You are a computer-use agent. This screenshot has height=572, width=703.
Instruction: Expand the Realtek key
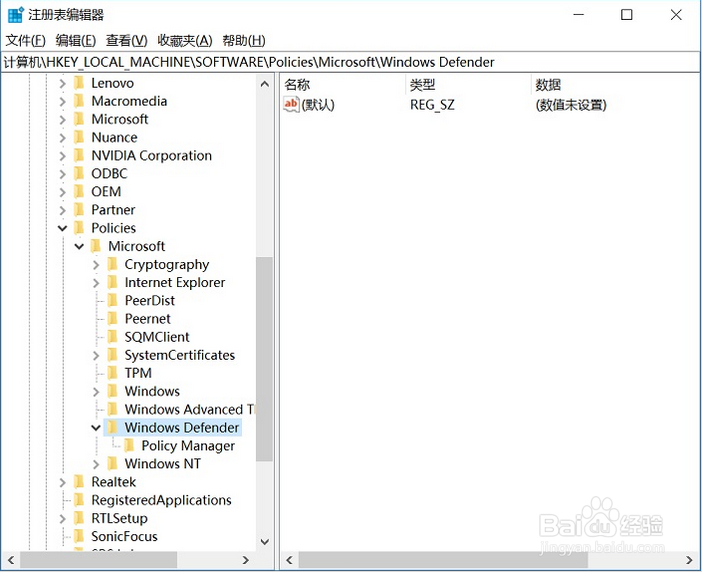coord(62,482)
